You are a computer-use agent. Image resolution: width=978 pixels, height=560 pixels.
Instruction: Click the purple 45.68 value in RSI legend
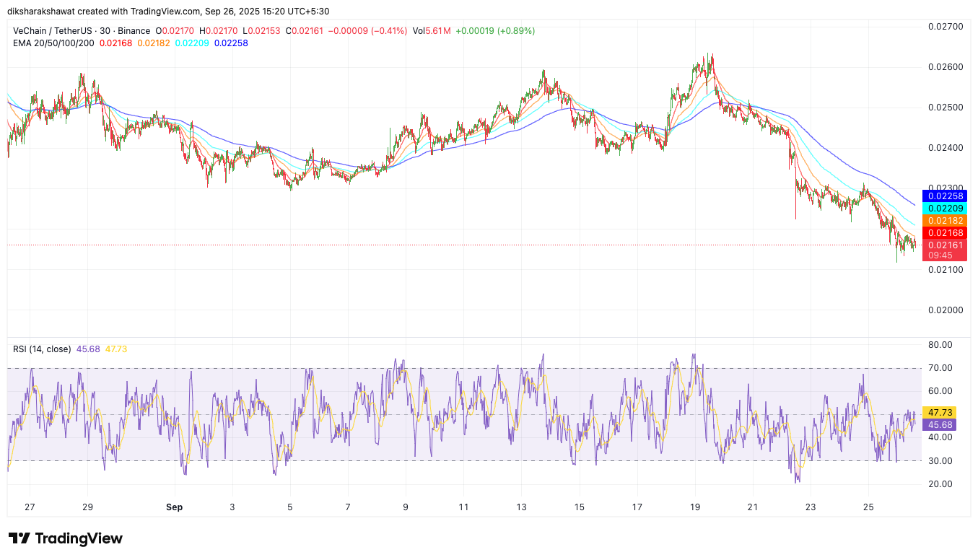(x=88, y=349)
